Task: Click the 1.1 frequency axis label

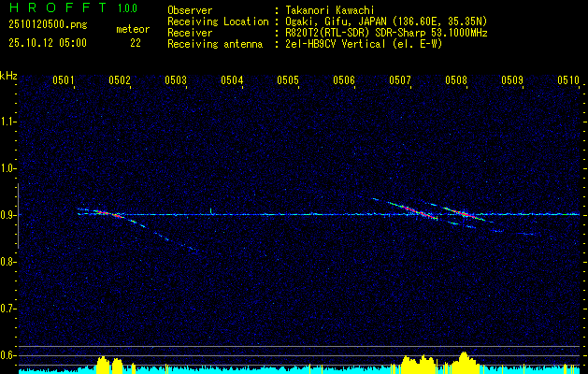Action: click(7, 122)
